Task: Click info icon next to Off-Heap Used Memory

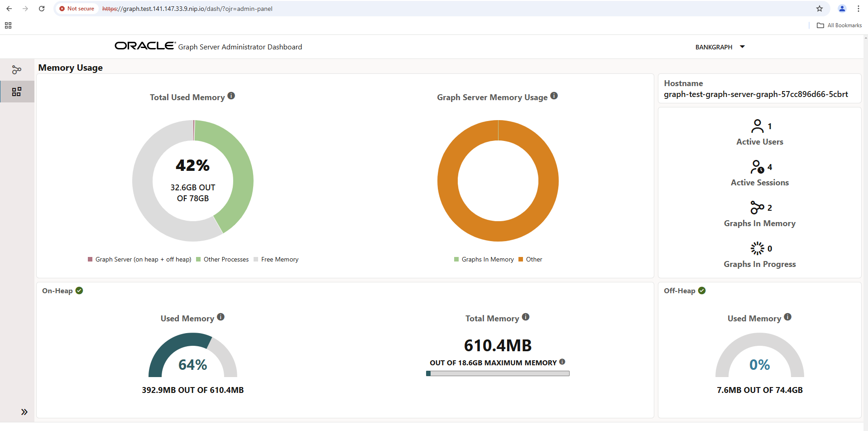Action: point(788,317)
